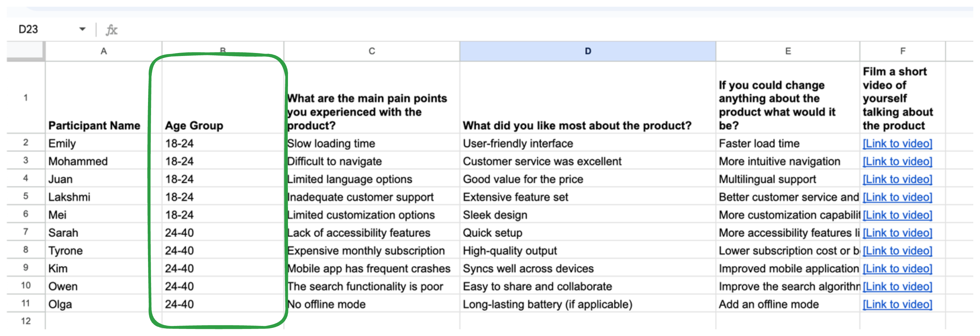Select 'Multilingual support' cell
This screenshot has width=980, height=336.
coord(787,178)
